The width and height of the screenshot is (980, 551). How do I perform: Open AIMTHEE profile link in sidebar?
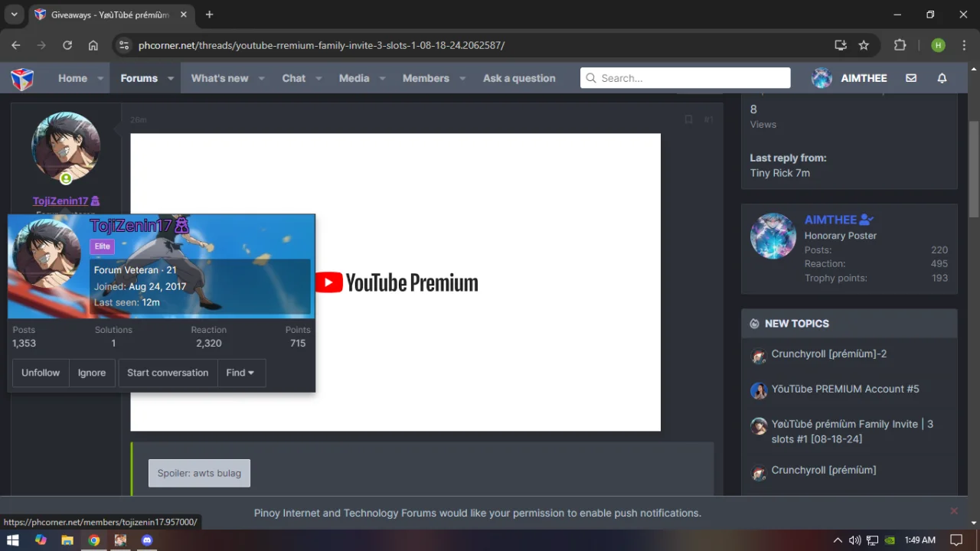click(x=831, y=220)
